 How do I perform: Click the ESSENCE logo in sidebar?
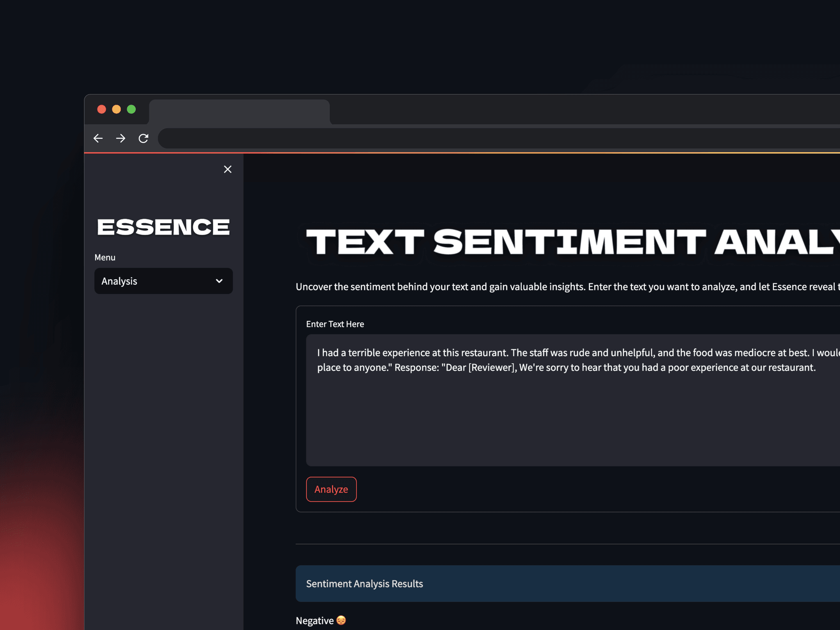[163, 227]
